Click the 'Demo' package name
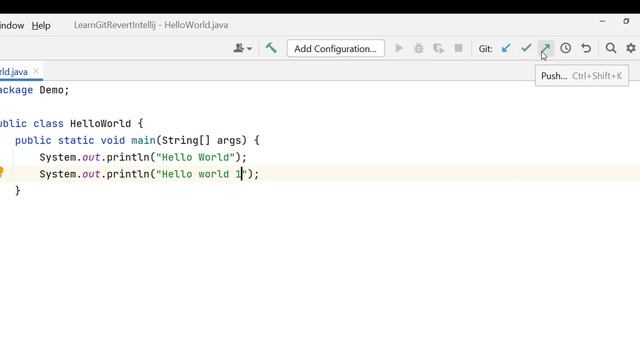This screenshot has height=360, width=640. point(51,90)
